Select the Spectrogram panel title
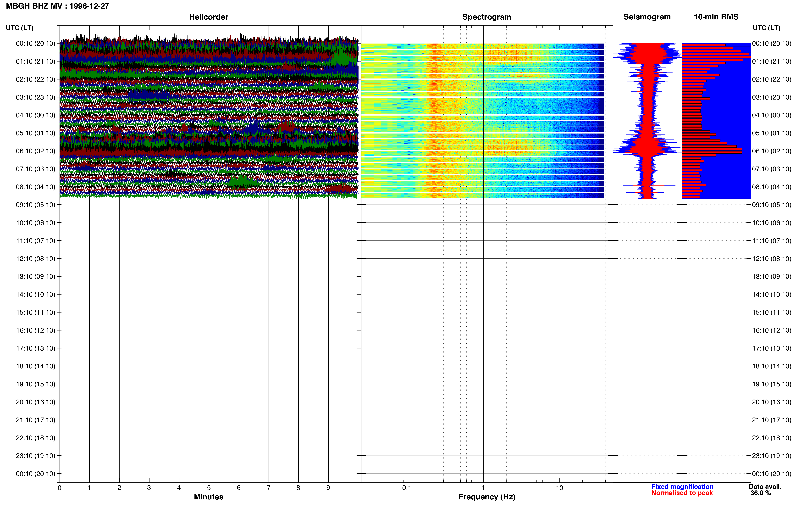 pyautogui.click(x=487, y=17)
